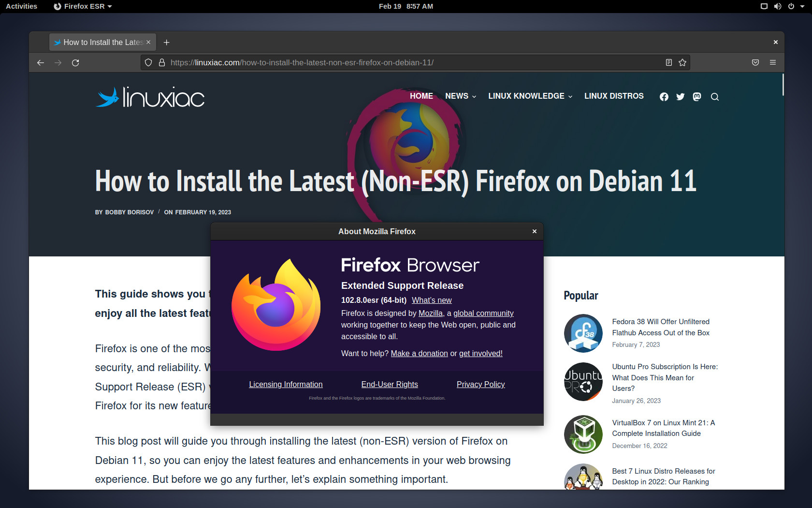Click author name BOBBY BORISOV
This screenshot has width=812, height=508.
pyautogui.click(x=130, y=212)
